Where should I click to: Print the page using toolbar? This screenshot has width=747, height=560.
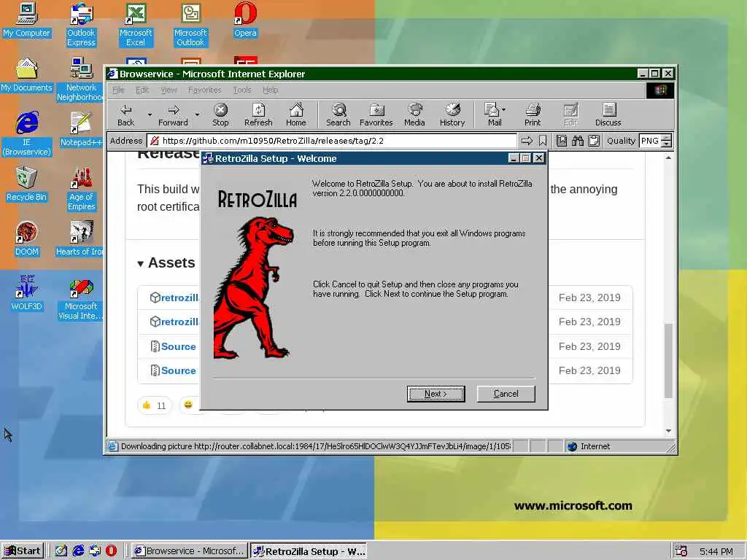point(533,115)
